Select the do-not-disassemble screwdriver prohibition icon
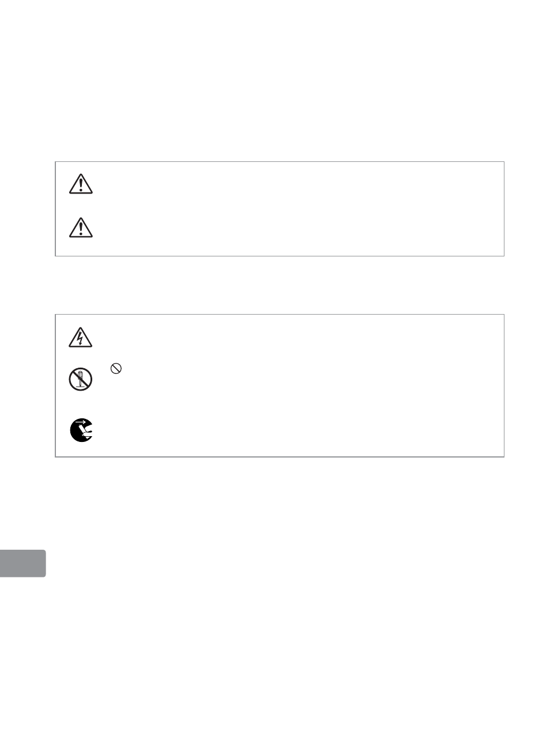The width and height of the screenshot is (550, 756). tap(80, 380)
